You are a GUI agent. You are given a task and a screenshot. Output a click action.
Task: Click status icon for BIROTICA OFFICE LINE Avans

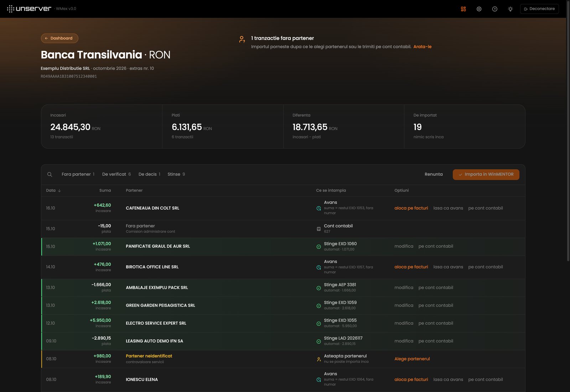pos(318,267)
